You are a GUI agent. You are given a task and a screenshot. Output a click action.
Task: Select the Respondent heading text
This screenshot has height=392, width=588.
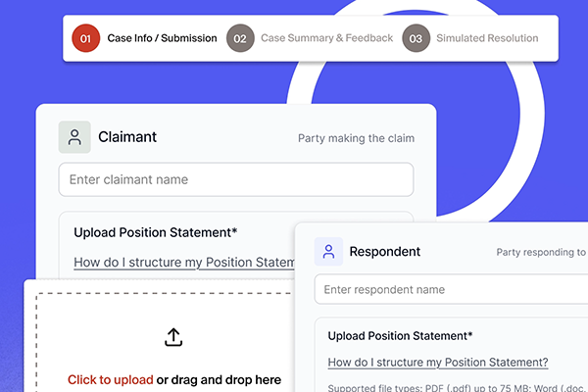(x=384, y=252)
